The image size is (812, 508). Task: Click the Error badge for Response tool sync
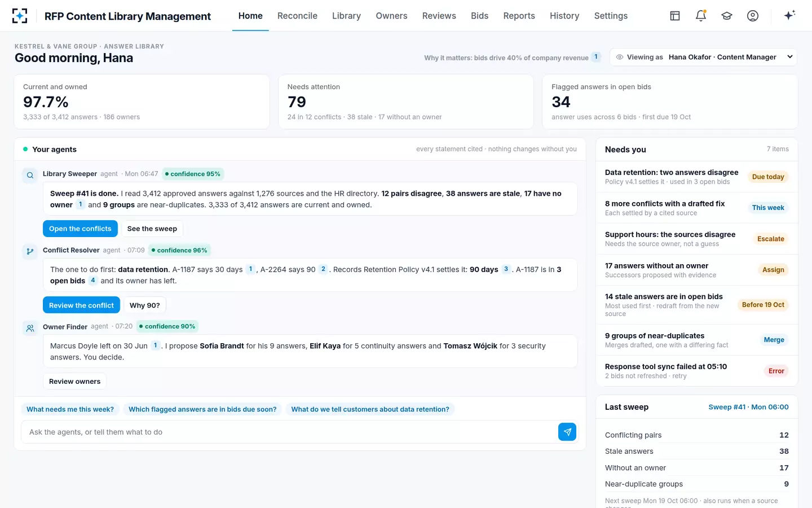pos(776,371)
